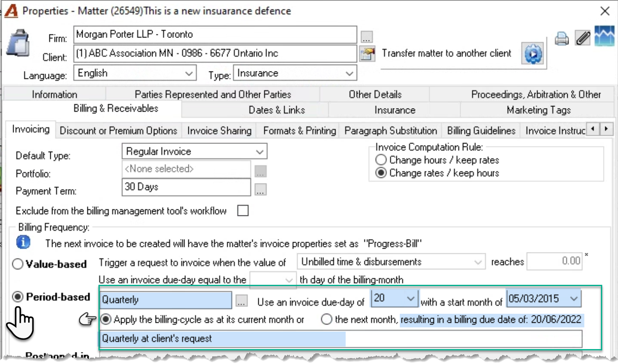The height and width of the screenshot is (364, 618).
Task: Open the blue chart graph icon
Action: 604,36
